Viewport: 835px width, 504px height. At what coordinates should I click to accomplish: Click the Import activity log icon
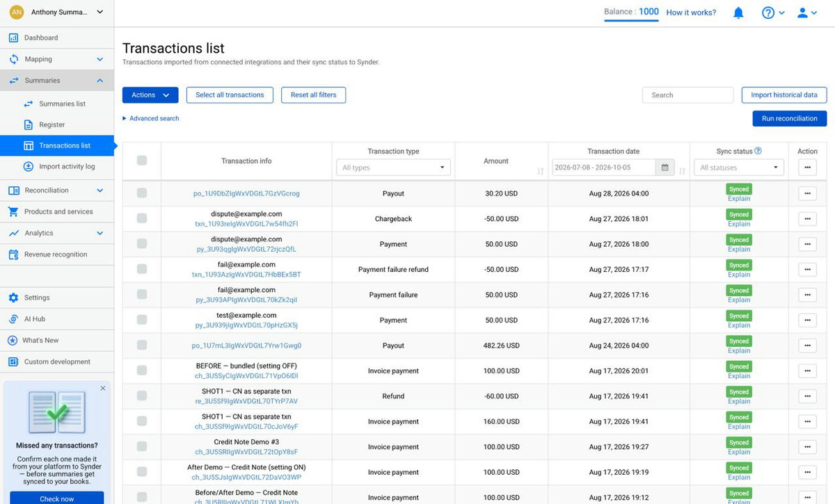pyautogui.click(x=29, y=167)
